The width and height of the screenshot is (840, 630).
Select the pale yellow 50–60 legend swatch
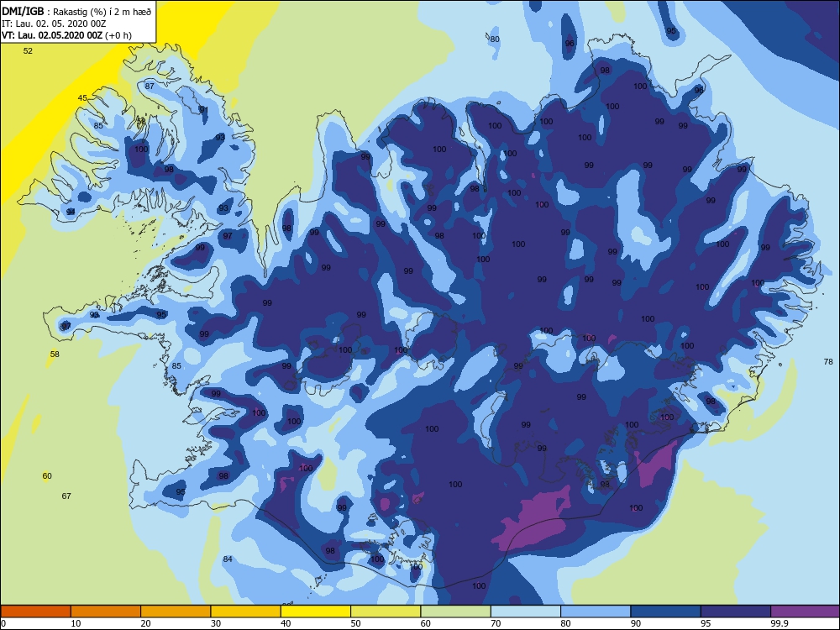(x=386, y=612)
